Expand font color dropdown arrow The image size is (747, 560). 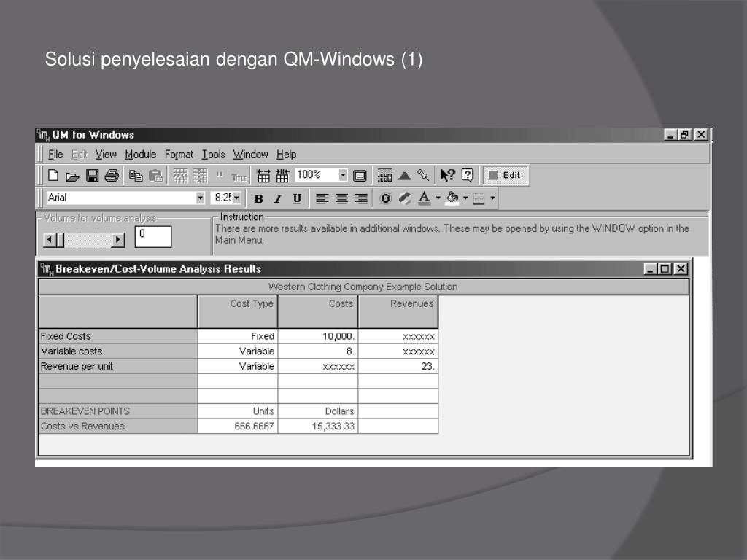point(438,198)
